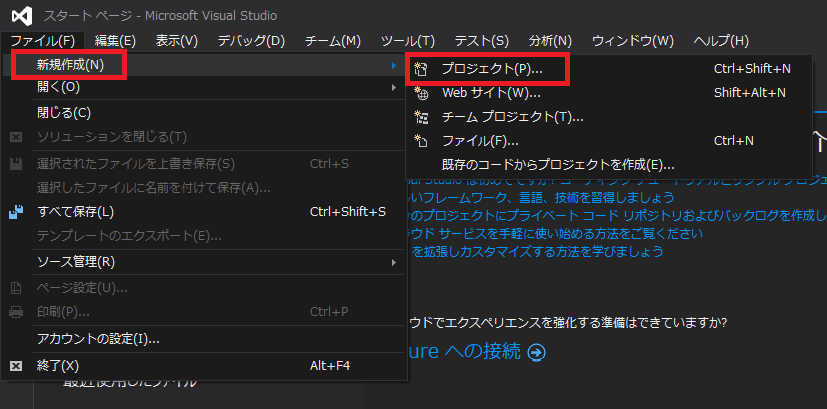Click the close solution X icon
The image size is (827, 409).
pyautogui.click(x=16, y=137)
